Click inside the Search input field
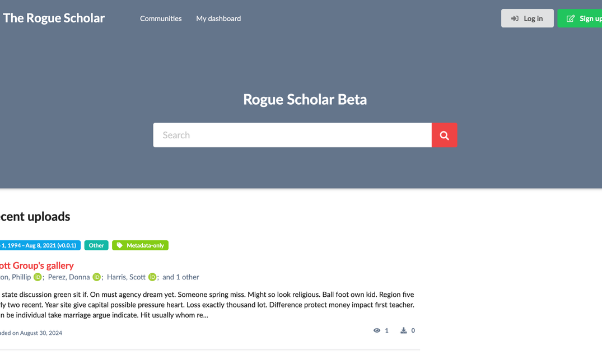 291,135
